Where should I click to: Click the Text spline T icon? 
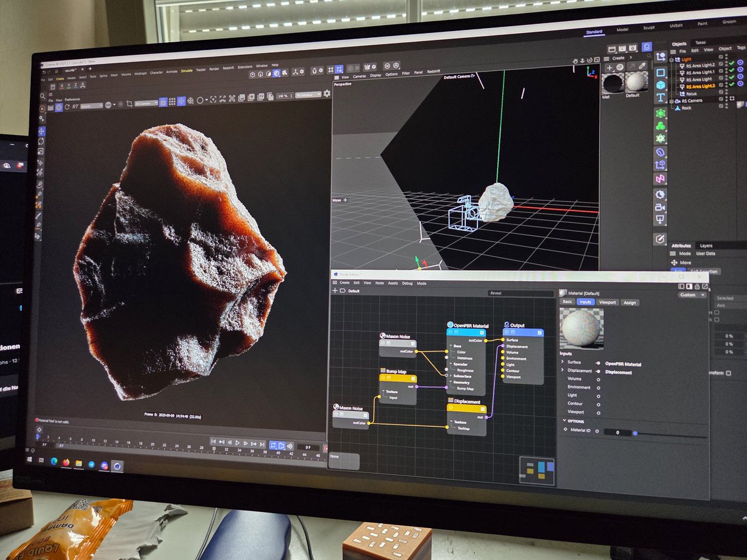[660, 97]
